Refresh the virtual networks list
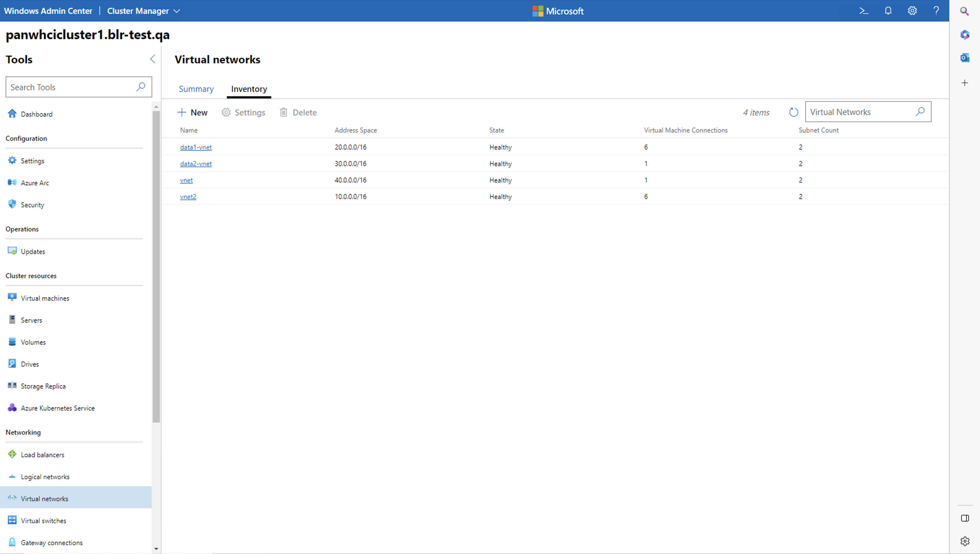The height and width of the screenshot is (554, 980). click(793, 112)
